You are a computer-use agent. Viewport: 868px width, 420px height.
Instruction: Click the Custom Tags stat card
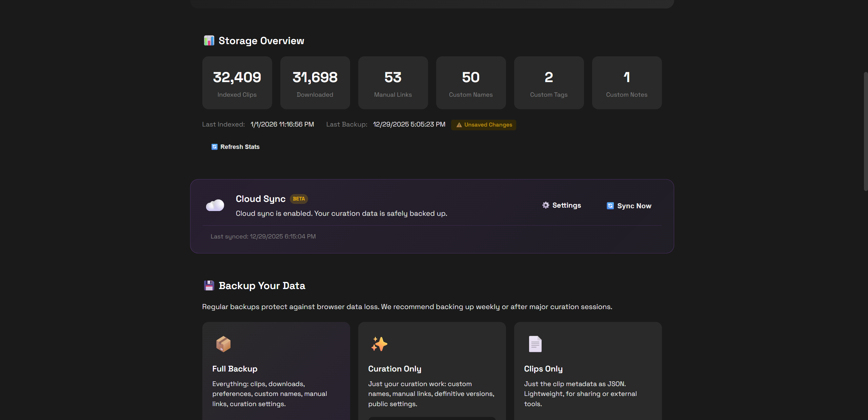(x=549, y=83)
